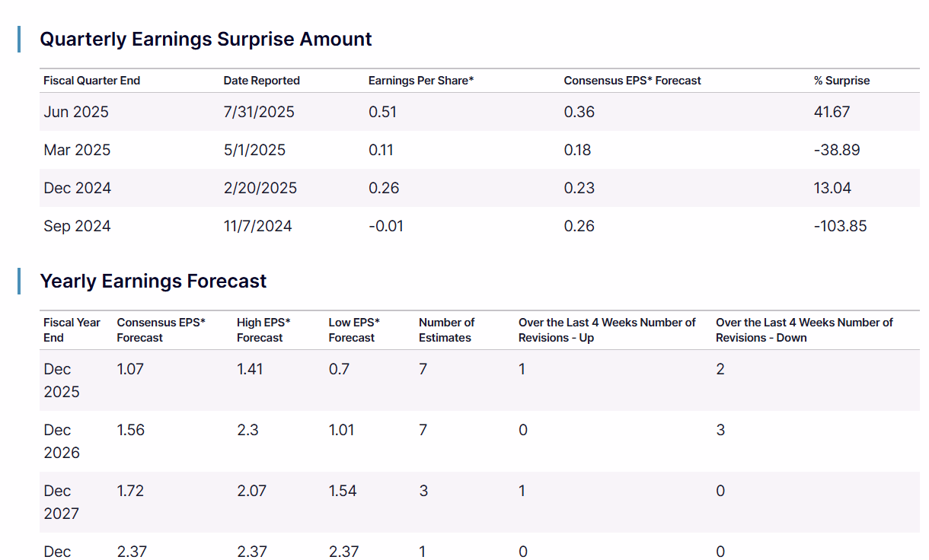929x560 pixels.
Task: Select the Date Reported column header
Action: (261, 81)
